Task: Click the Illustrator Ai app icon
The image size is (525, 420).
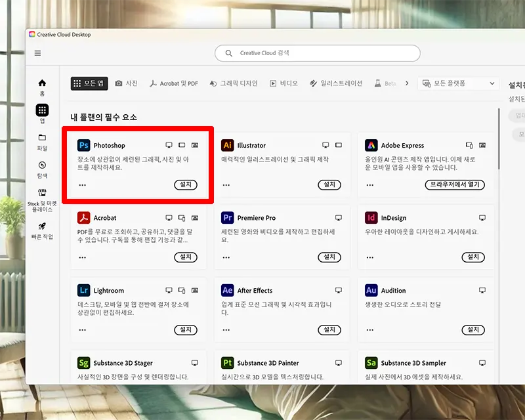Action: pos(228,145)
